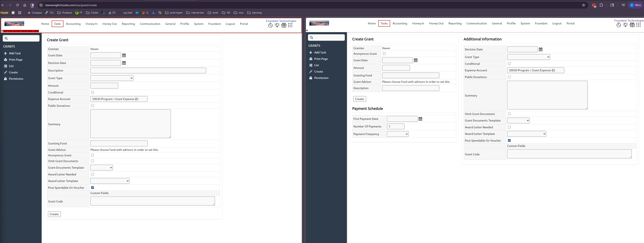Image resolution: width=644 pixels, height=243 pixels.
Task: Open Grant Date calendar picker in right page
Action: point(416,60)
